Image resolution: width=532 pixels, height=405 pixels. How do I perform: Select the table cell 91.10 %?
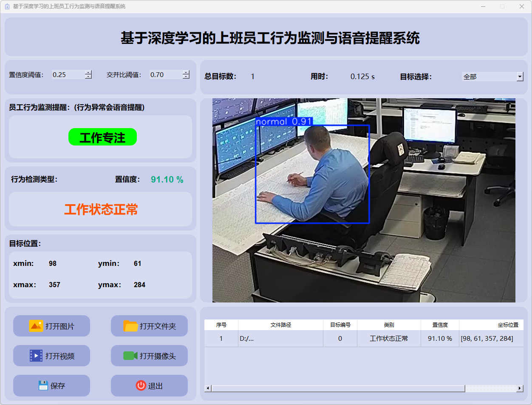click(x=440, y=339)
